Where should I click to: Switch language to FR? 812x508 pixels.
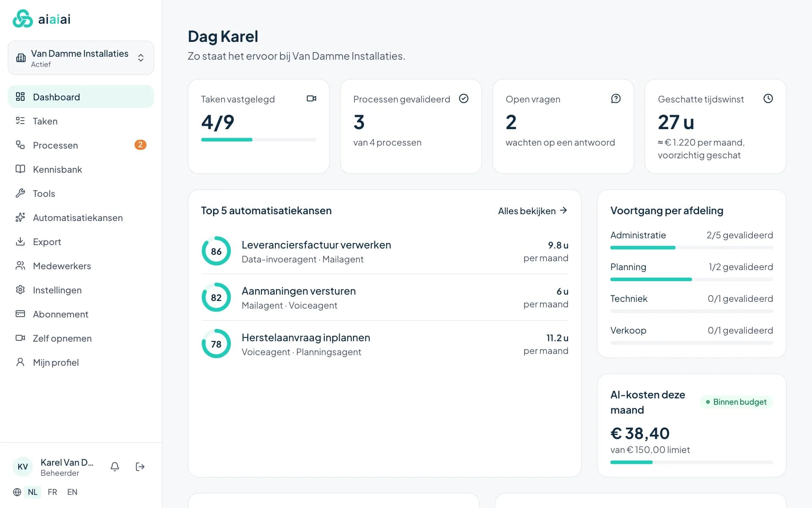(52, 492)
